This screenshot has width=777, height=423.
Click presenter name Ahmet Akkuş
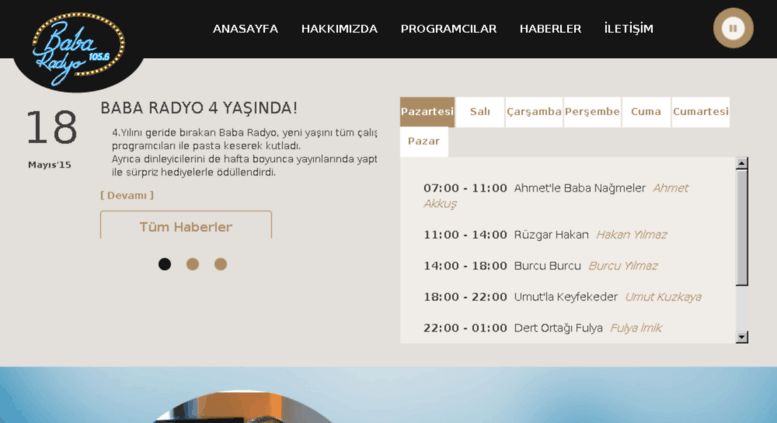point(556,196)
